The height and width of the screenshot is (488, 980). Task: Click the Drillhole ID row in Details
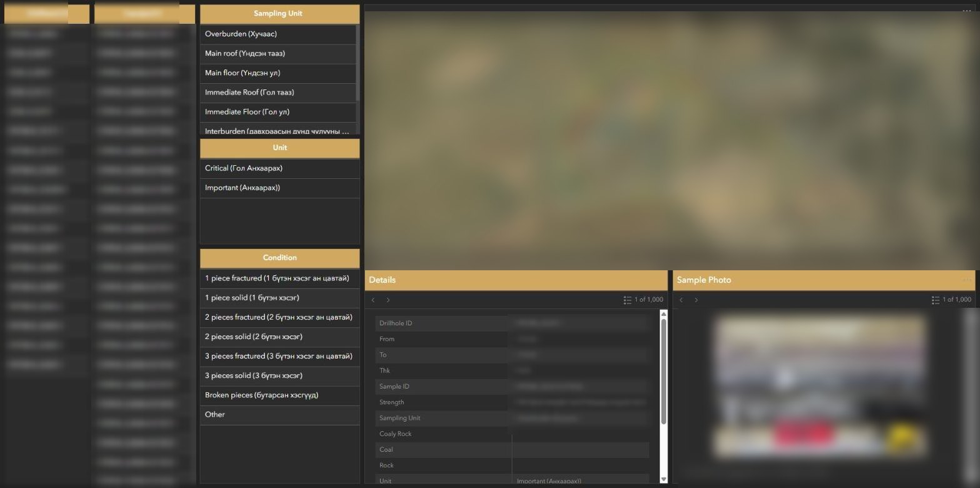(512, 323)
